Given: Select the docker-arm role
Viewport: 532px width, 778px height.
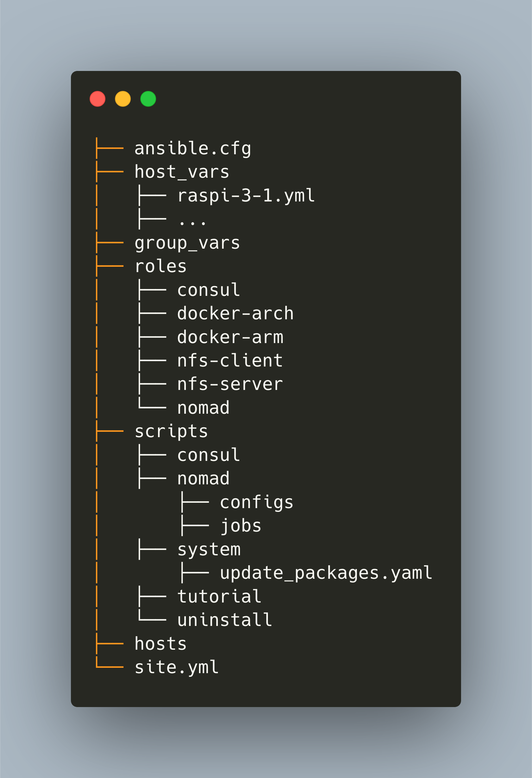Looking at the screenshot, I should 230,337.
